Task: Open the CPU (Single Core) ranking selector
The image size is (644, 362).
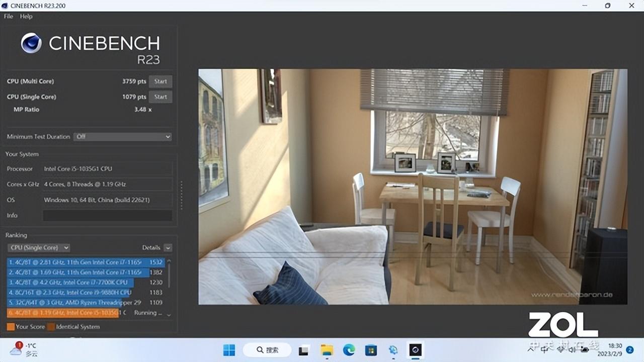Action: (x=38, y=247)
